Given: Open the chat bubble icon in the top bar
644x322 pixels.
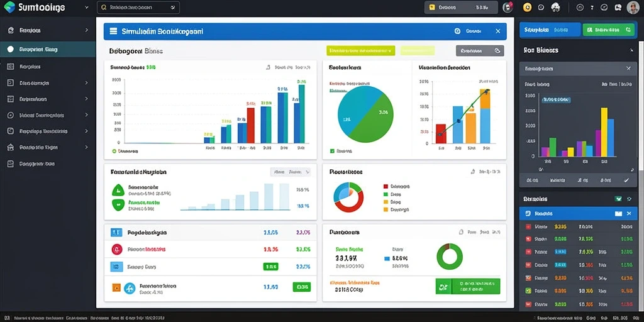Looking at the screenshot, I should pos(618,8).
